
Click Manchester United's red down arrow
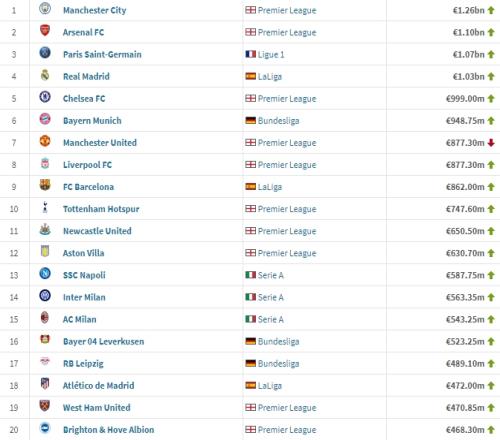[x=491, y=143]
